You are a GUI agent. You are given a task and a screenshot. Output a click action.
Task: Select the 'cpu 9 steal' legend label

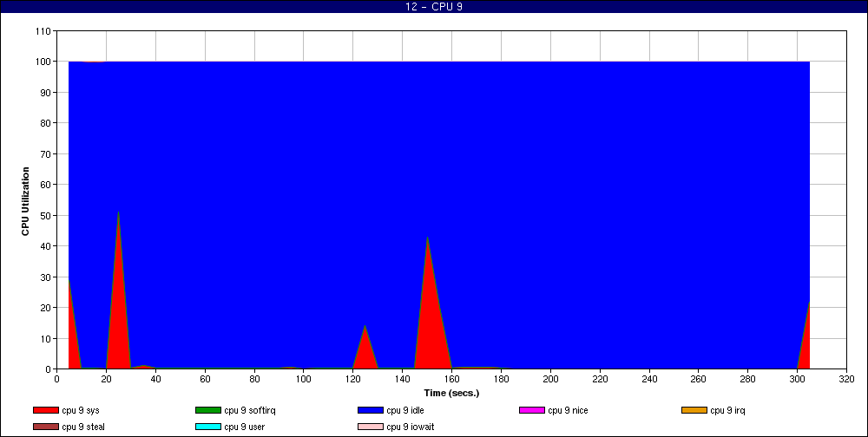(x=83, y=427)
